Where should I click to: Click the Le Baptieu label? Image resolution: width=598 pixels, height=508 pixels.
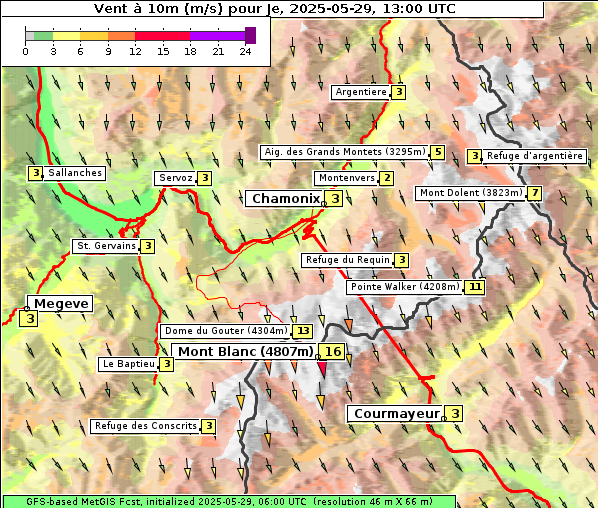click(128, 364)
